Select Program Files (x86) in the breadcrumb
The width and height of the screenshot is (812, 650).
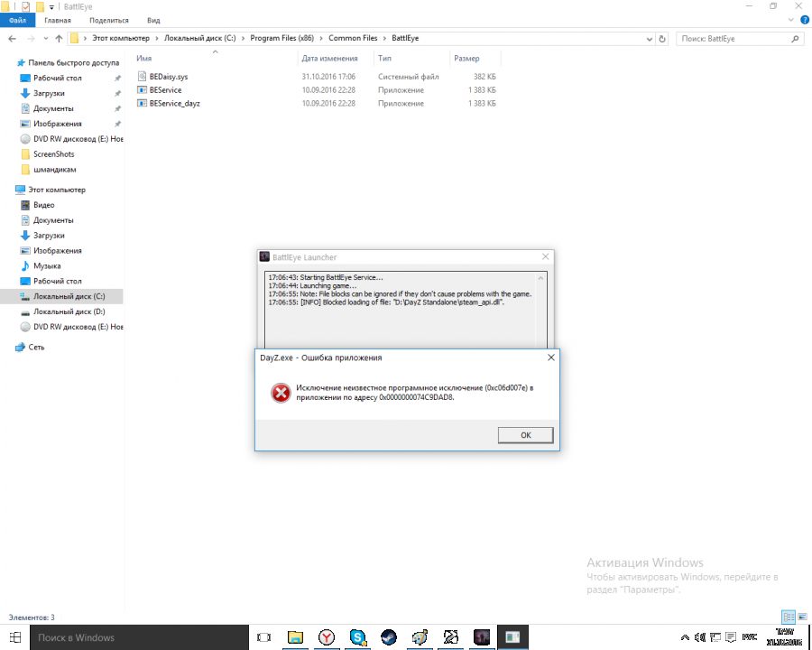coord(281,38)
